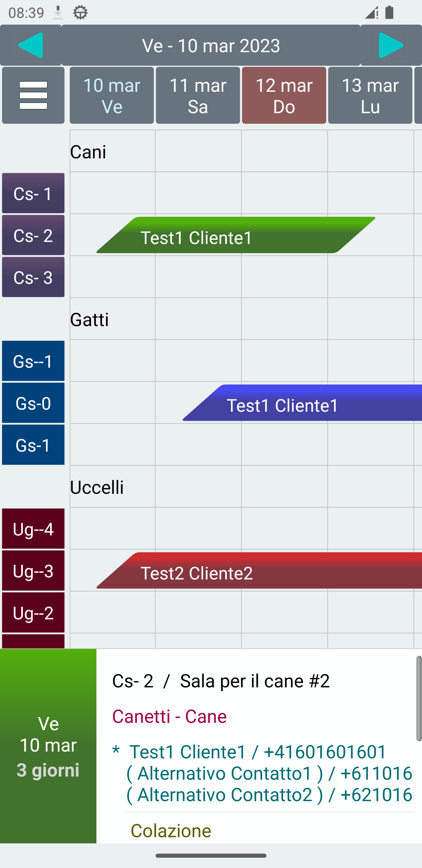Select room Cs- 1
This screenshot has height=868, width=422.
click(33, 193)
